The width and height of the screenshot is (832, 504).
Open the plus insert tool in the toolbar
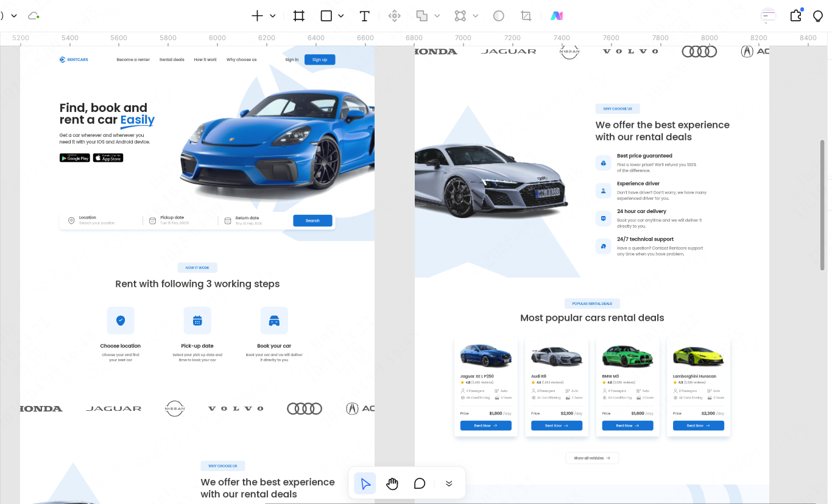click(257, 16)
